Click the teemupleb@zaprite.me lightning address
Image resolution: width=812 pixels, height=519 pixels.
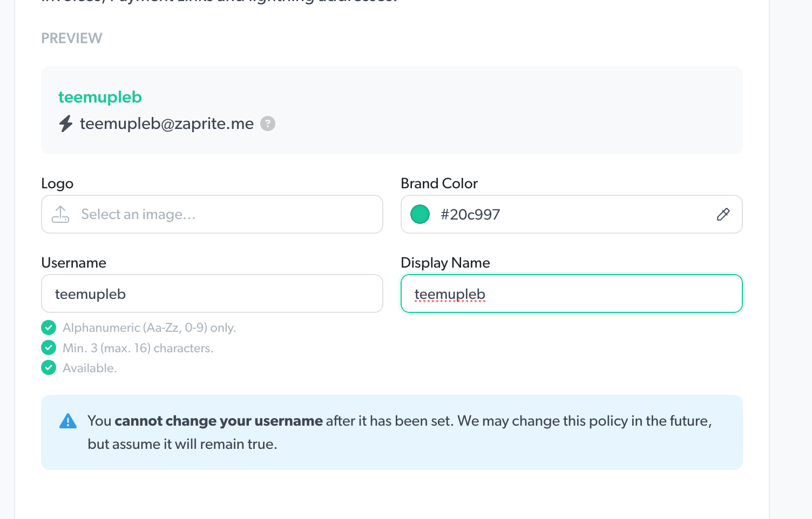(x=167, y=124)
